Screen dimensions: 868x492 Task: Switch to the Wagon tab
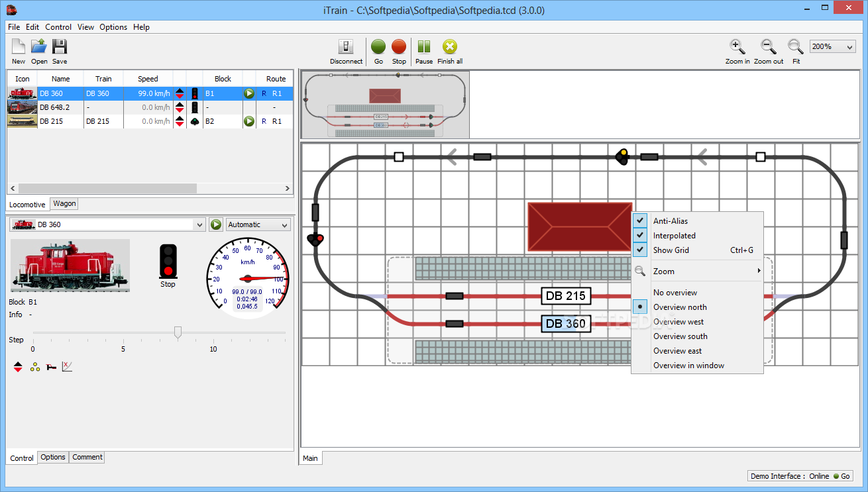[x=64, y=204]
